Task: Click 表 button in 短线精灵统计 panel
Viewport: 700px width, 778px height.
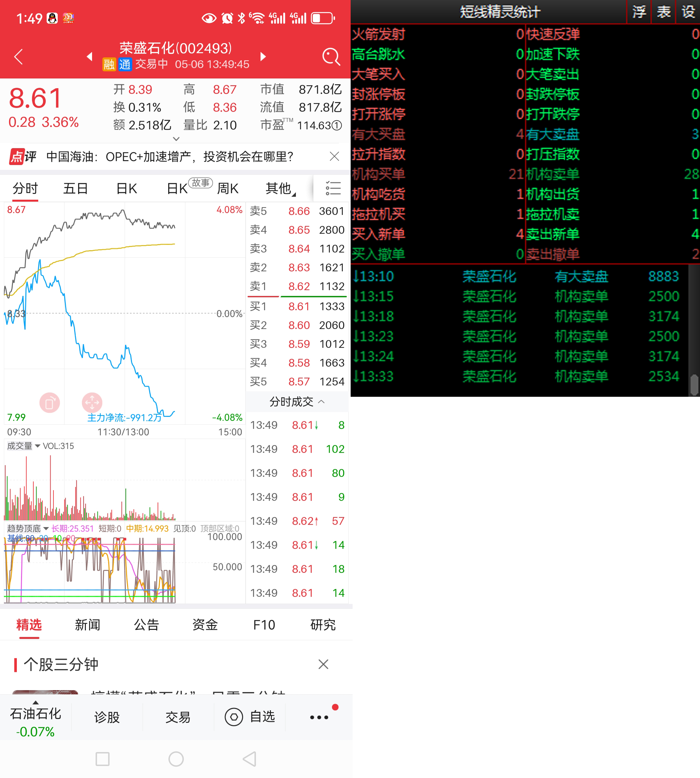Action: pyautogui.click(x=663, y=12)
